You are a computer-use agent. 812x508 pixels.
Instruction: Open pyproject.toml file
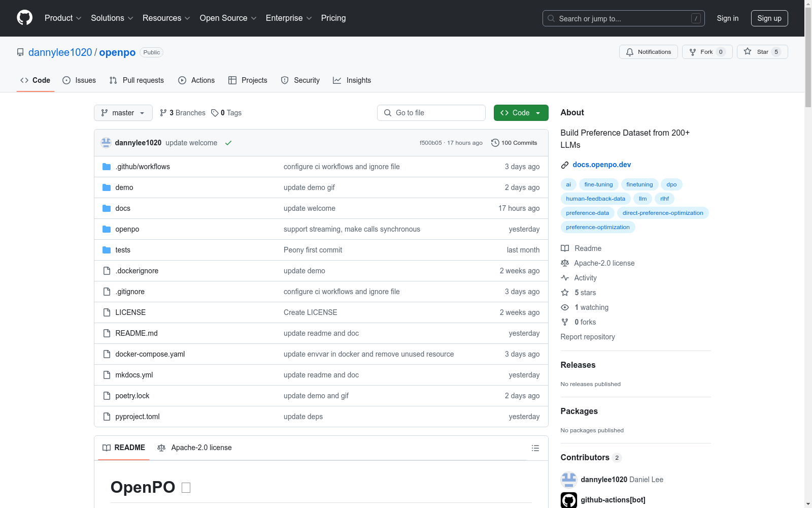138,417
